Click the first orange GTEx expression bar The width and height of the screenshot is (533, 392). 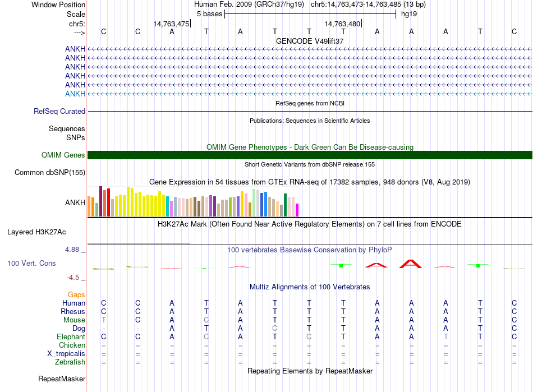[90, 207]
